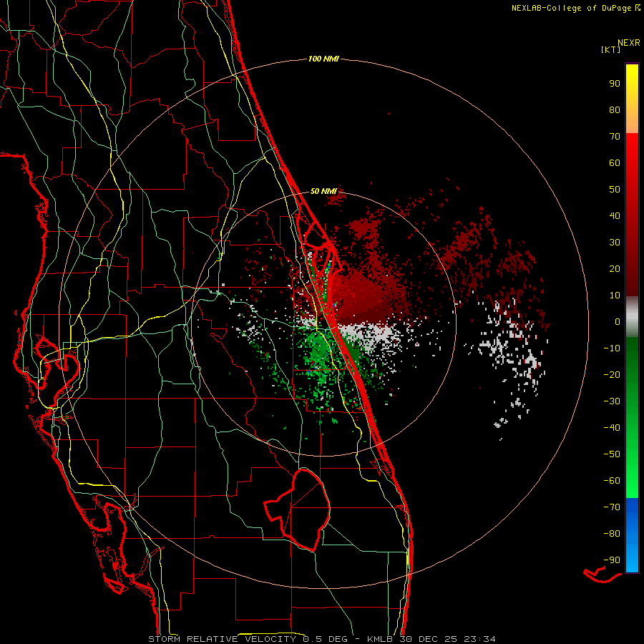Click the -40 knot scale value
This screenshot has height=644, width=644.
[x=612, y=428]
